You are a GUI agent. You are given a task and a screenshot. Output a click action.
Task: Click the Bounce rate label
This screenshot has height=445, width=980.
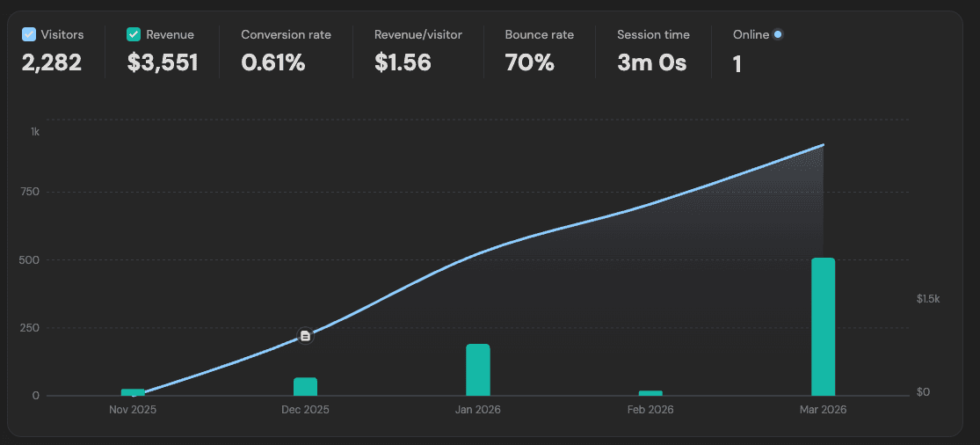[540, 35]
